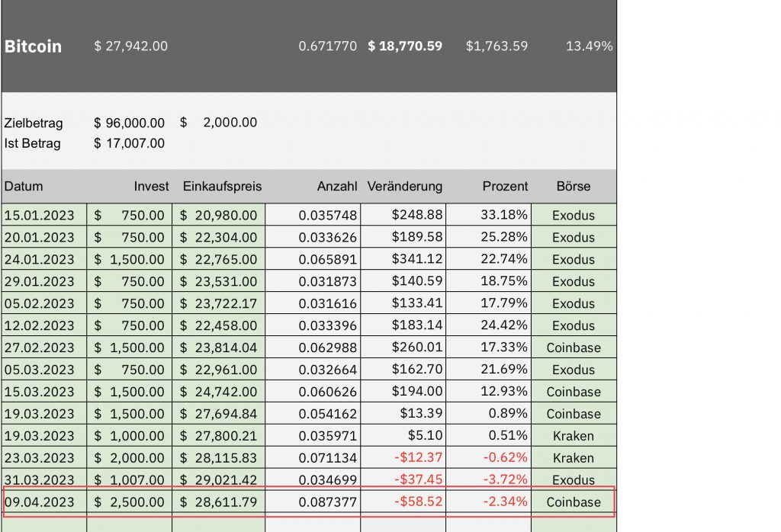The height and width of the screenshot is (532, 781).
Task: Select Coinbase in the 27.02.2023 row
Action: (574, 348)
